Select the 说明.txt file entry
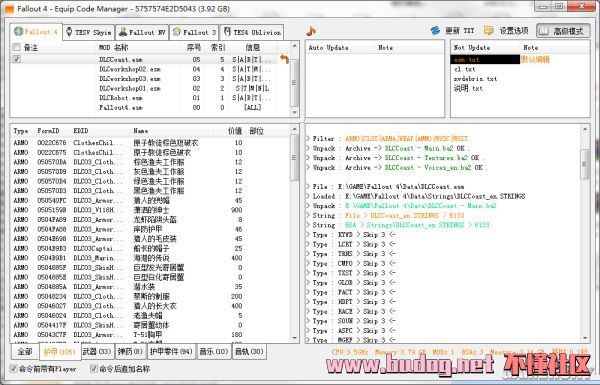Viewport: 600px width, 385px height. (468, 88)
